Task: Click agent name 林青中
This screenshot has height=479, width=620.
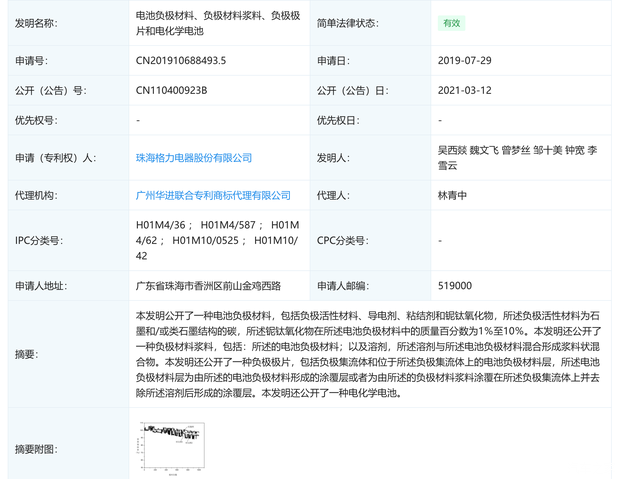Action: coord(455,196)
